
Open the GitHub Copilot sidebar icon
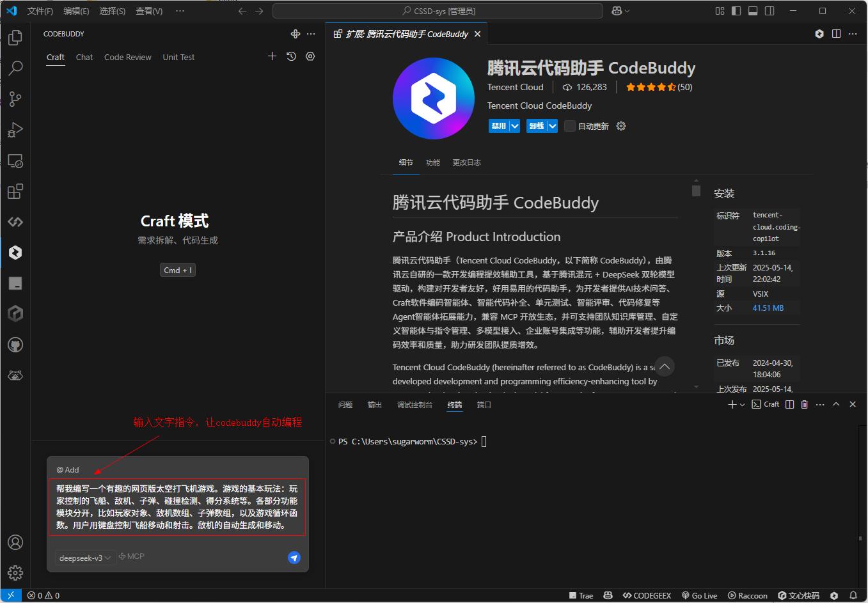pyautogui.click(x=15, y=345)
